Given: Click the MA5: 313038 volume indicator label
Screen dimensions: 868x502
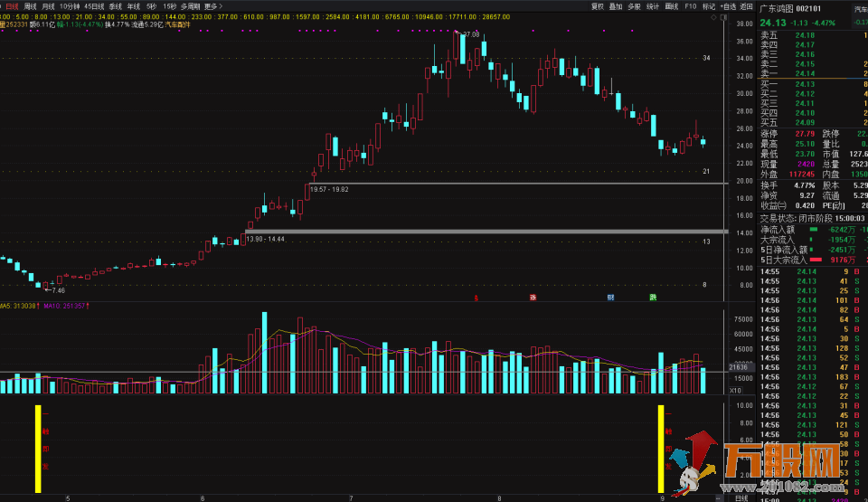Looking at the screenshot, I should click(19, 306).
